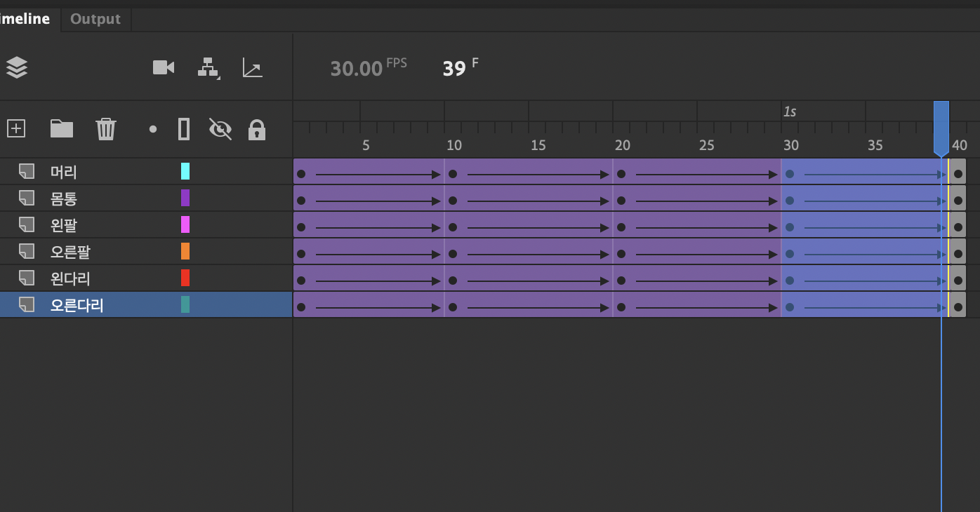Click the orange color swatch of 오른팔
Image resolution: width=980 pixels, height=512 pixels.
pyautogui.click(x=185, y=251)
